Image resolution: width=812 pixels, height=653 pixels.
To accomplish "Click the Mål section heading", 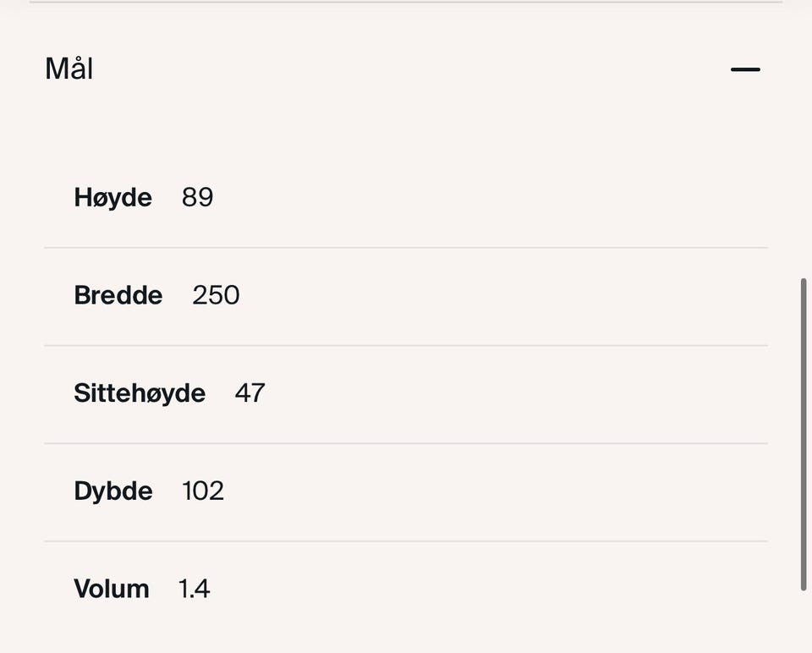I will [69, 69].
